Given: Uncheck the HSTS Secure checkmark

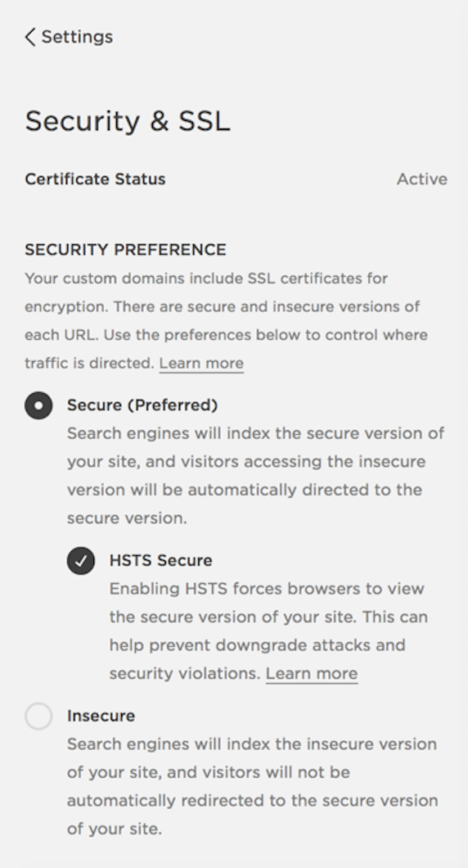Looking at the screenshot, I should point(81,561).
